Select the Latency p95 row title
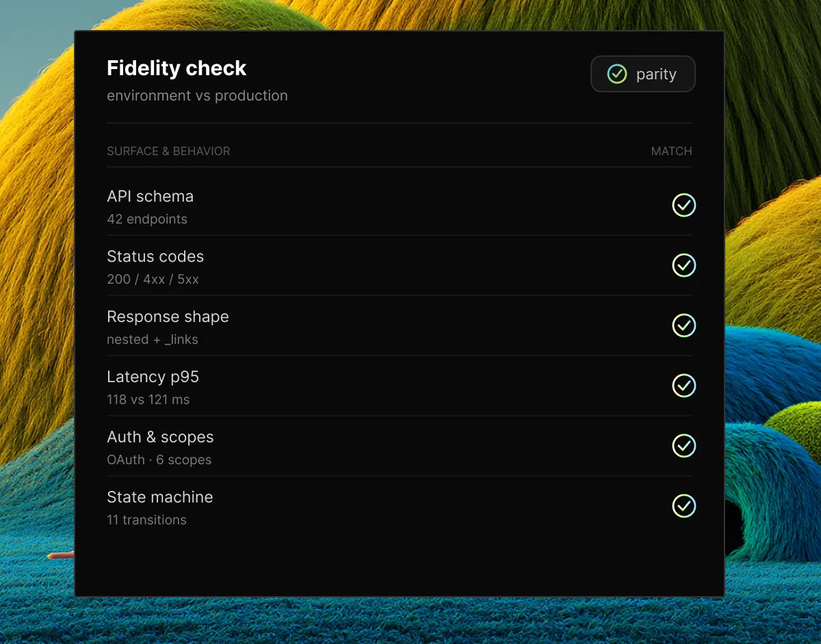The height and width of the screenshot is (644, 821). (x=153, y=377)
